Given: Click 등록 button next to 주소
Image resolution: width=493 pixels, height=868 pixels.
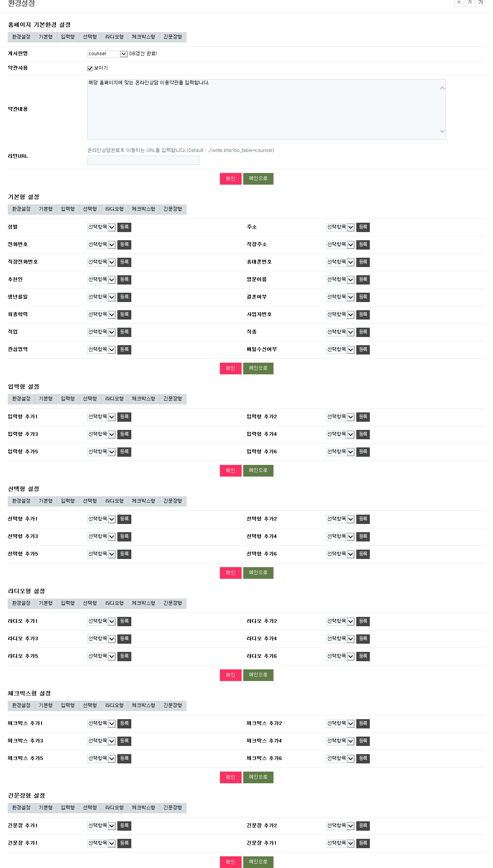Looking at the screenshot, I should click(363, 227).
